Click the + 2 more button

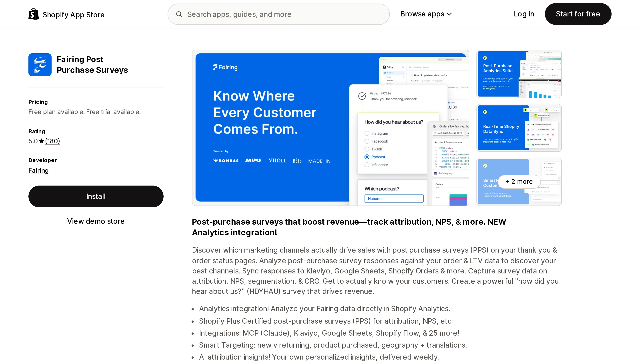(x=519, y=182)
